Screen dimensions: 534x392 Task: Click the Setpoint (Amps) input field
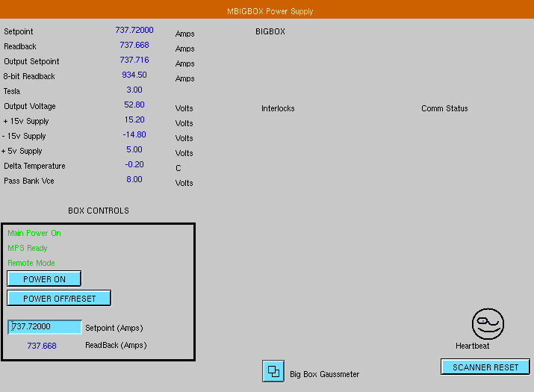[45, 327]
